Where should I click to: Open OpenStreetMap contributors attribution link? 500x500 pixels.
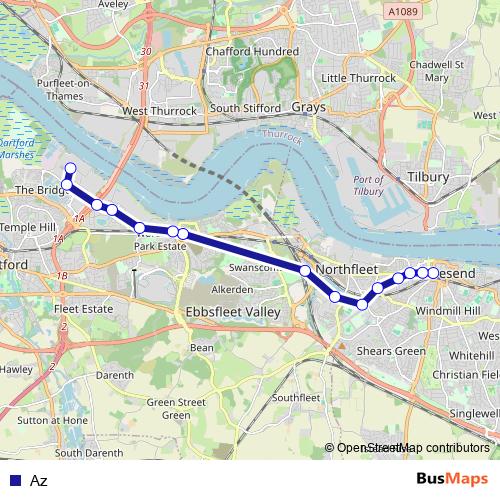pyautogui.click(x=407, y=448)
